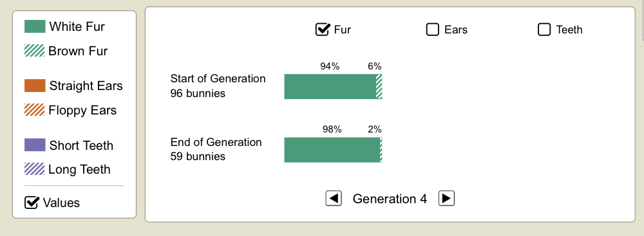Go to the previous generation arrow
The height and width of the screenshot is (236, 644).
[x=334, y=199]
